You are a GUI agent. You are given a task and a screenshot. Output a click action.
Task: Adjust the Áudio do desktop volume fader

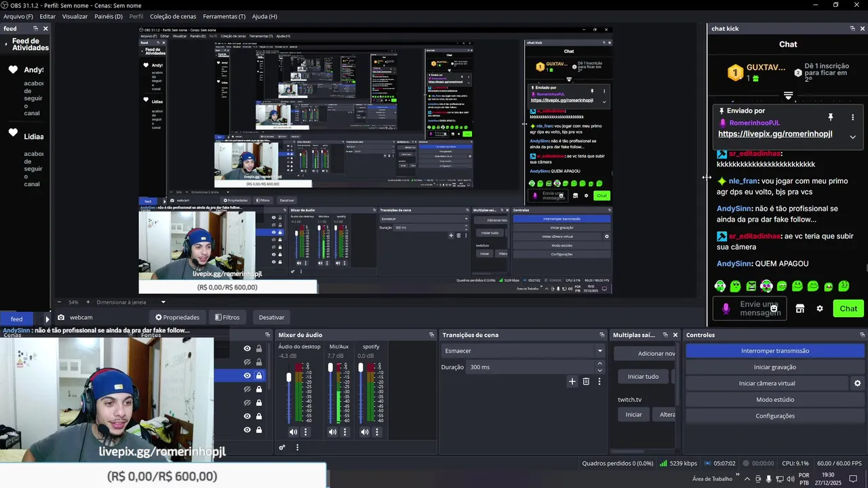pyautogui.click(x=289, y=377)
